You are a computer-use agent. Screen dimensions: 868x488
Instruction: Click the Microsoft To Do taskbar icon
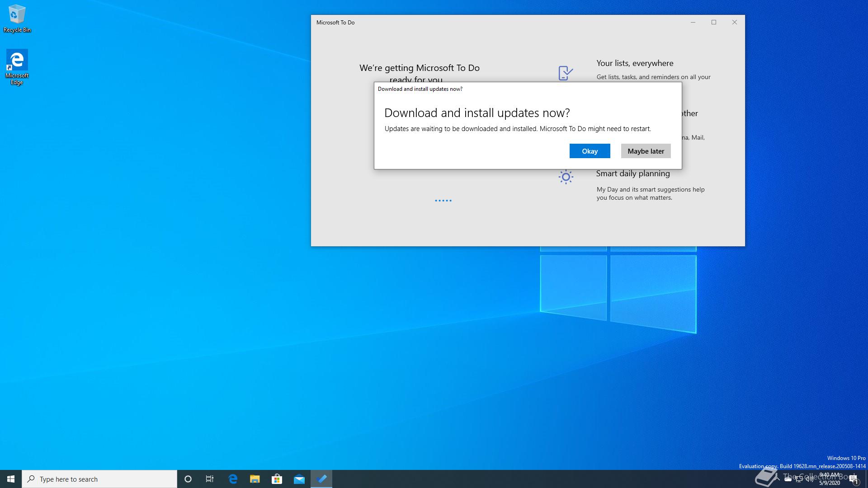pos(321,479)
